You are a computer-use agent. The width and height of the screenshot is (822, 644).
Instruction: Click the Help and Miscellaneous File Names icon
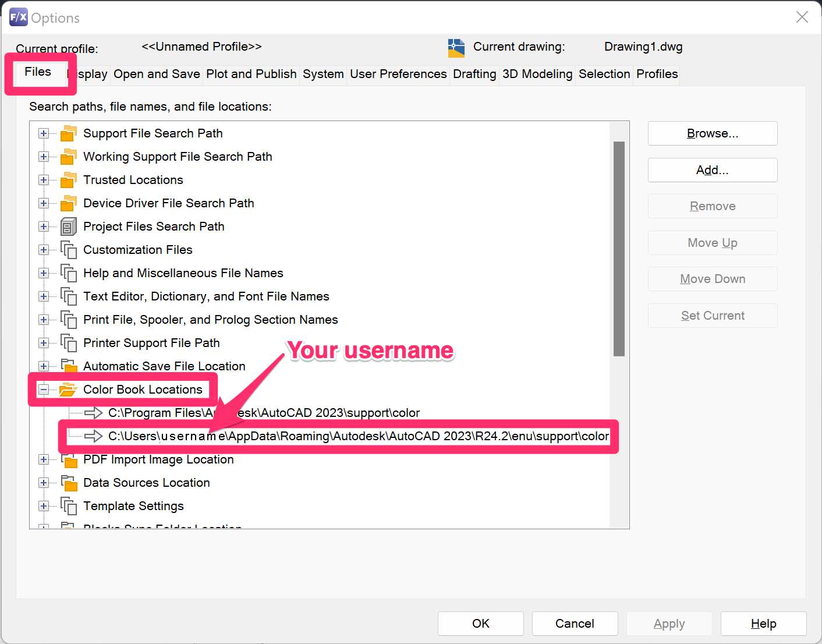point(69,273)
